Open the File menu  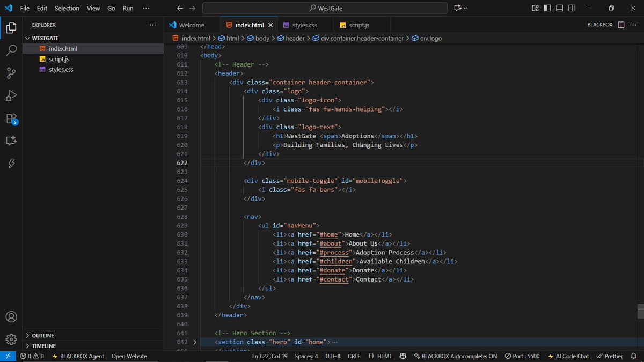25,8
